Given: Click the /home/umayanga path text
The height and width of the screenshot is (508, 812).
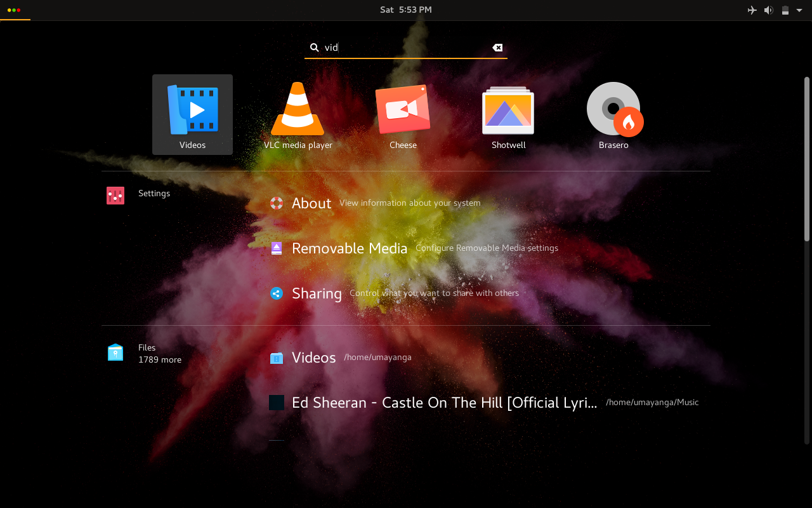Looking at the screenshot, I should 377,358.
